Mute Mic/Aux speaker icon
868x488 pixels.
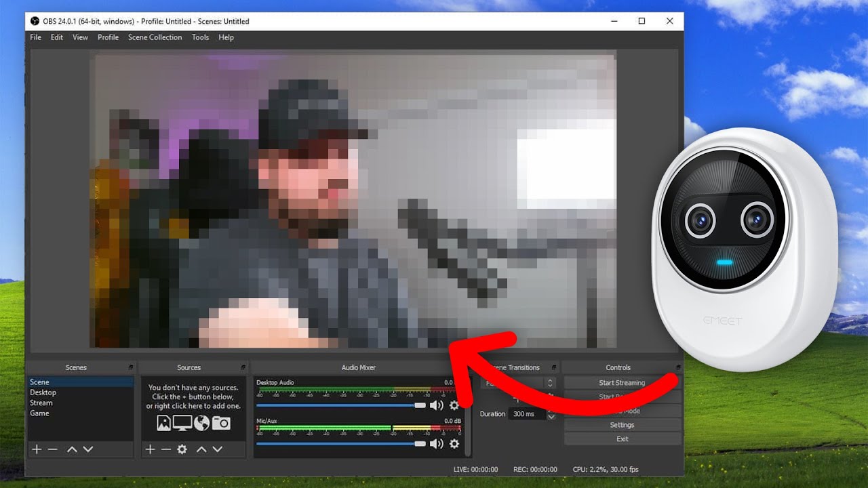(x=436, y=444)
